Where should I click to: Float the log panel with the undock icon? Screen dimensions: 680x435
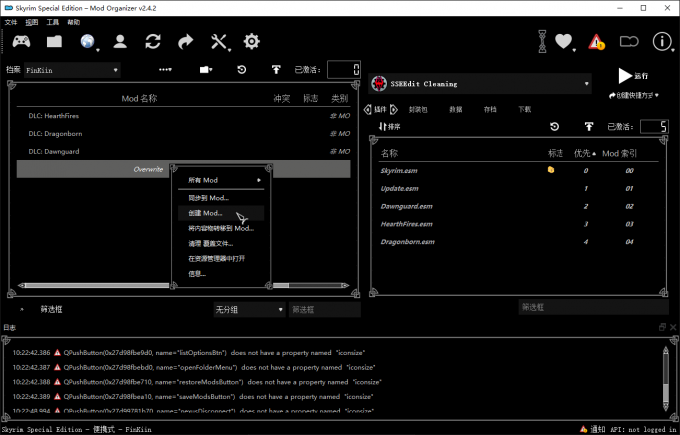tap(662, 327)
